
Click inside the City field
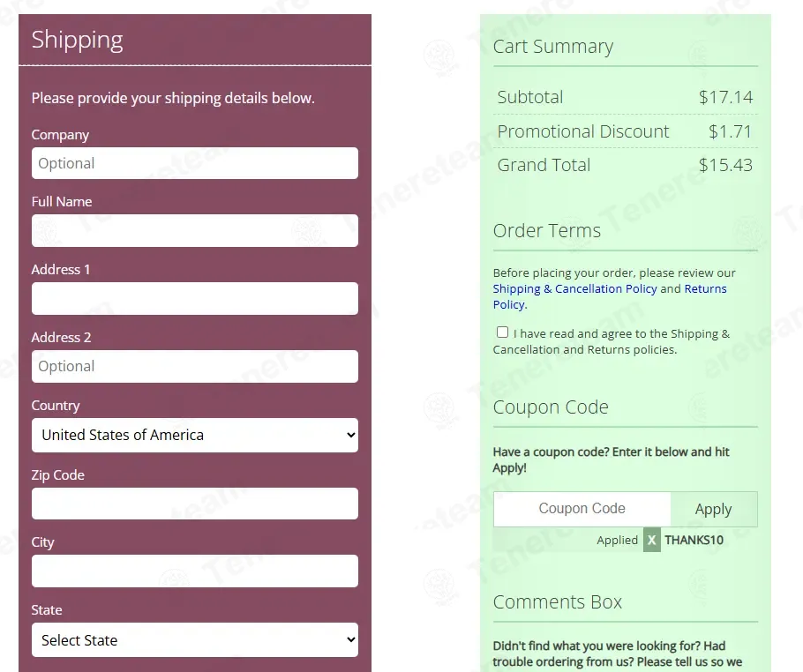(194, 571)
